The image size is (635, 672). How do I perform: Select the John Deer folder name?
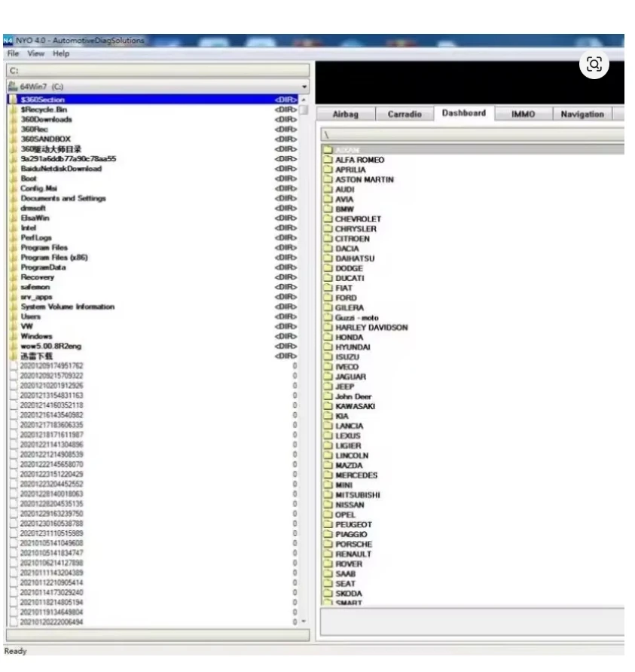(353, 397)
